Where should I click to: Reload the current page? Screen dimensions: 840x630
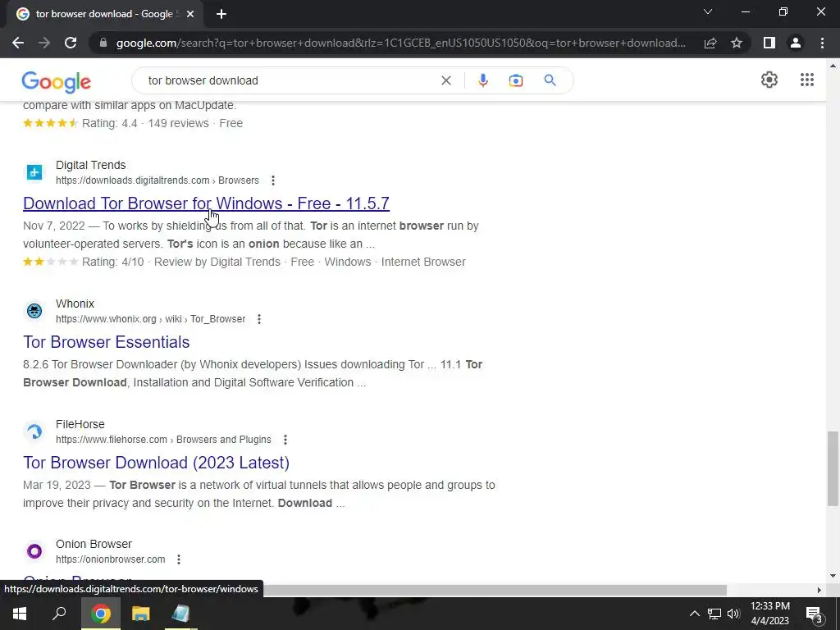click(x=71, y=43)
